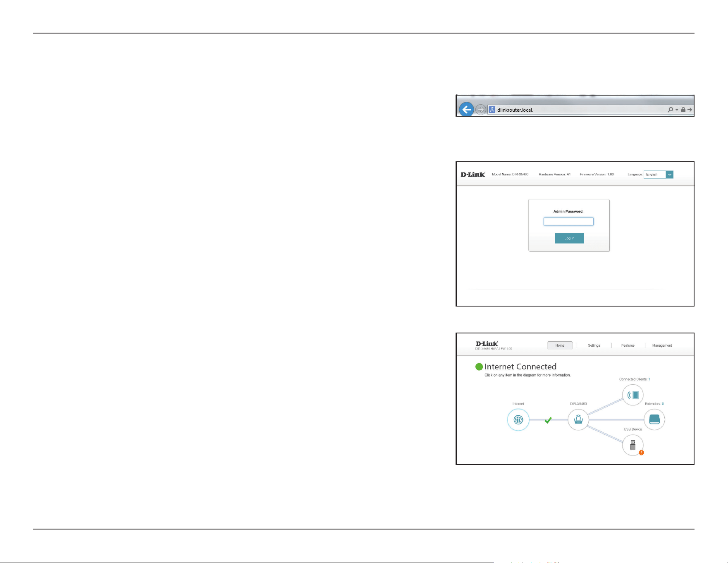Click the go arrow in address bar
This screenshot has width=728, height=563.
[x=690, y=110]
